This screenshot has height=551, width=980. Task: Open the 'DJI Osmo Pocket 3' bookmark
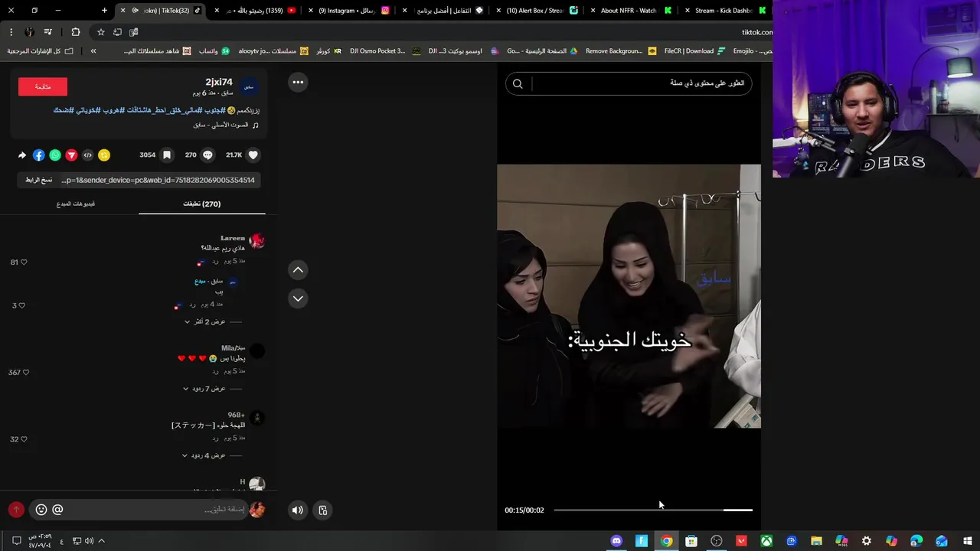tap(385, 51)
